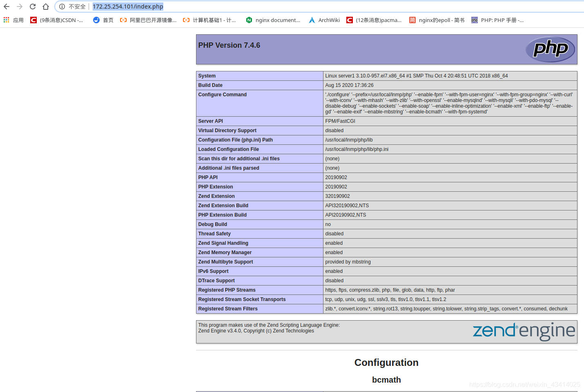Open the 阿里巴巴开源镜像 bookmark

[148, 20]
